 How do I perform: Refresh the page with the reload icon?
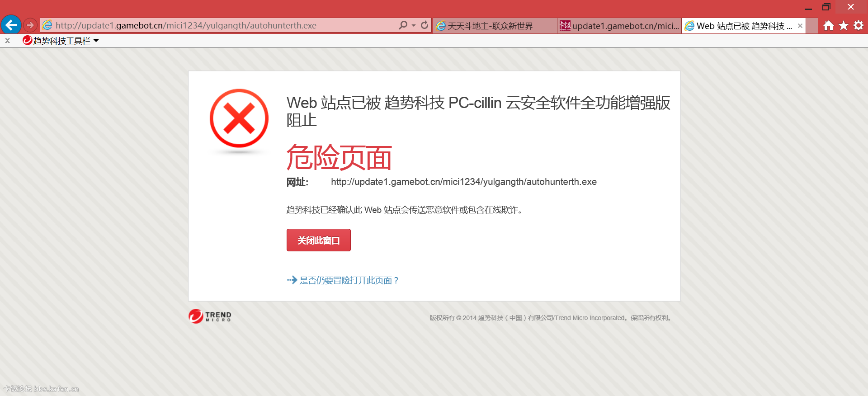tap(425, 25)
